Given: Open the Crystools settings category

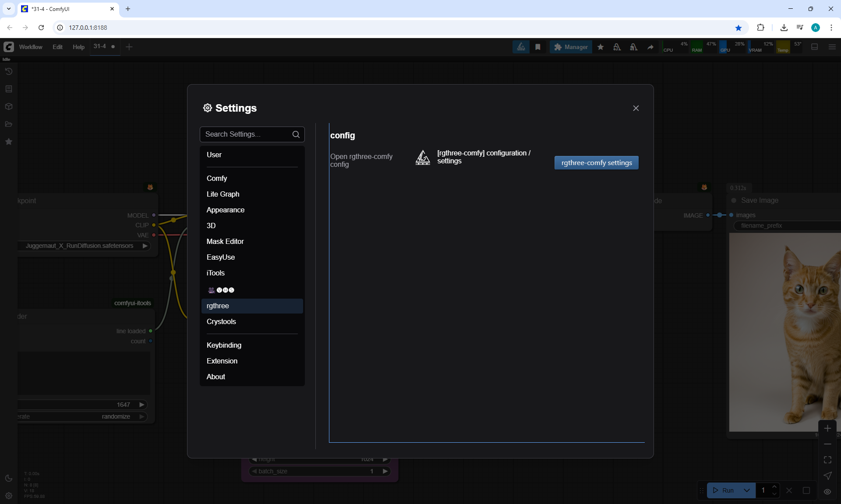Looking at the screenshot, I should (221, 321).
